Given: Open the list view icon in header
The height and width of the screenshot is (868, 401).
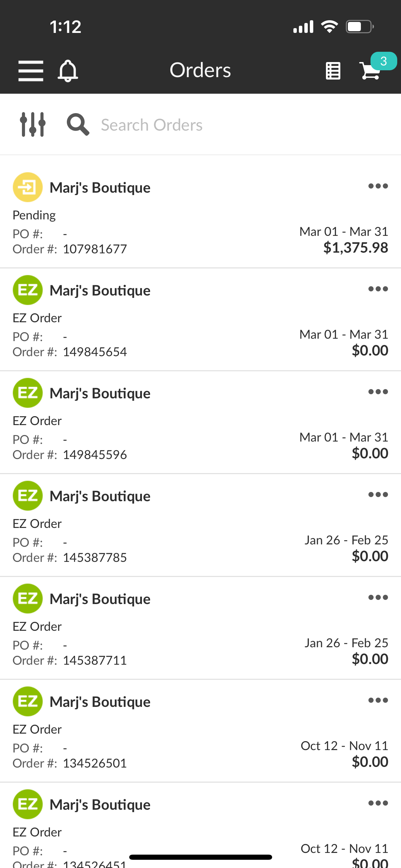Looking at the screenshot, I should coord(333,71).
